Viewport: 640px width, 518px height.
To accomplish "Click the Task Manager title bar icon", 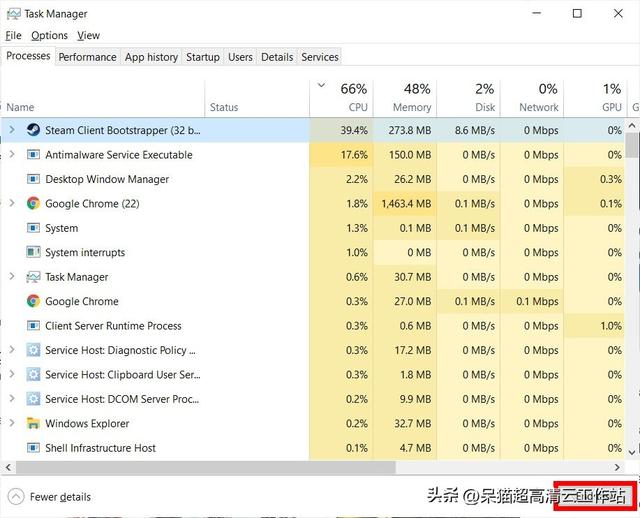I will coord(13,14).
